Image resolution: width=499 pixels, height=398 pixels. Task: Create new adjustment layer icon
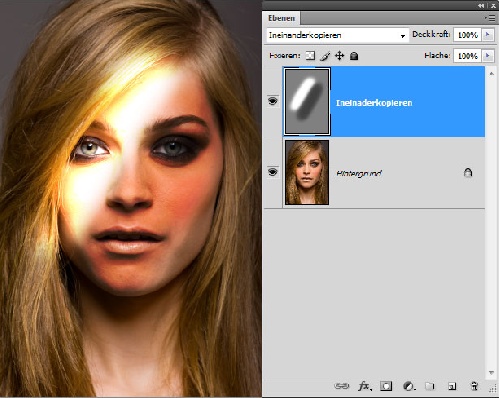pyautogui.click(x=408, y=386)
